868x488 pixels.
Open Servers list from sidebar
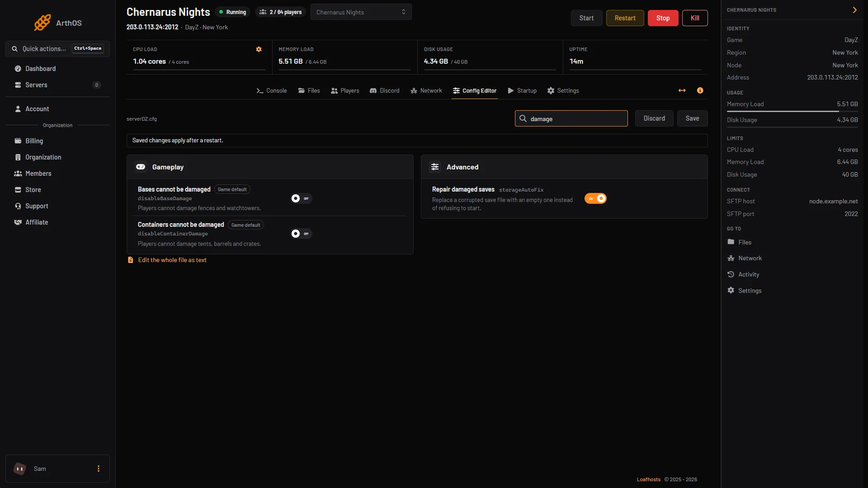click(57, 85)
